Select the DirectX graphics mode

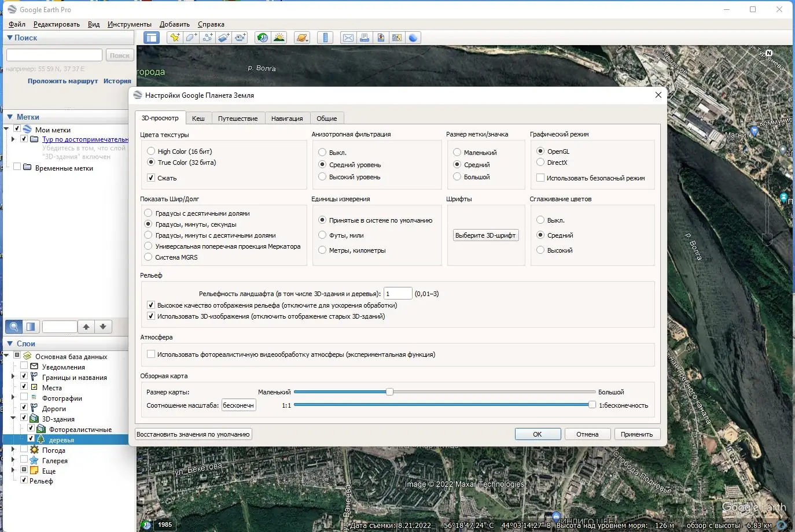540,162
